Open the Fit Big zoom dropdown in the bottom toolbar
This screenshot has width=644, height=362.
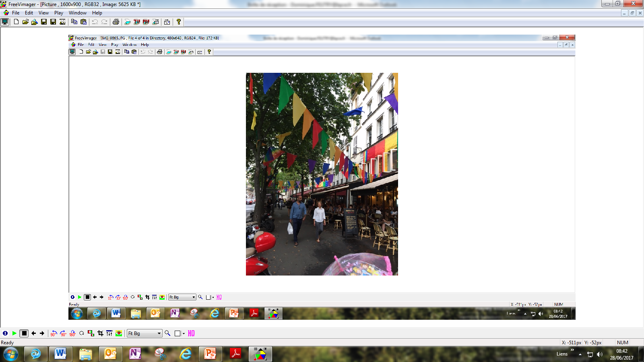point(159,333)
